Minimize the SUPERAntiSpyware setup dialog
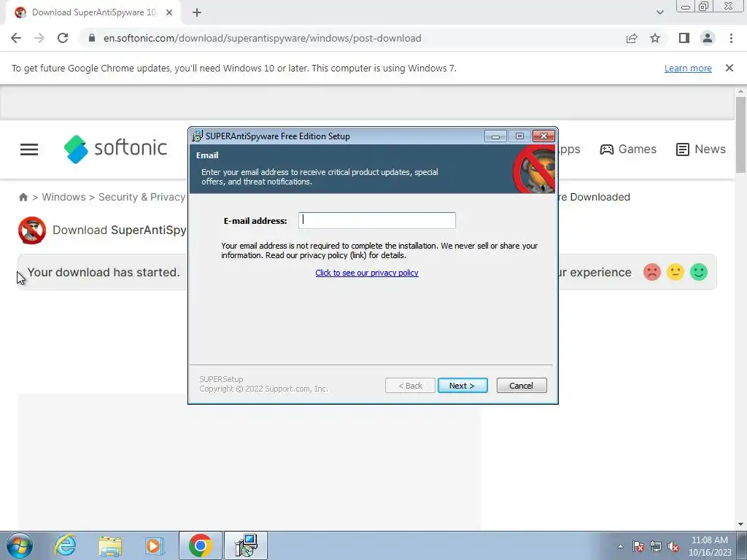The width and height of the screenshot is (747, 560). click(x=495, y=136)
